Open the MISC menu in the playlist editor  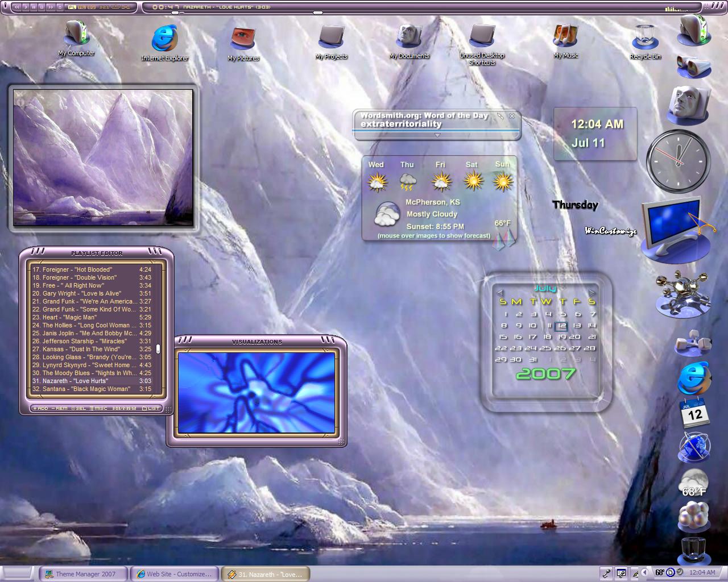pyautogui.click(x=98, y=408)
